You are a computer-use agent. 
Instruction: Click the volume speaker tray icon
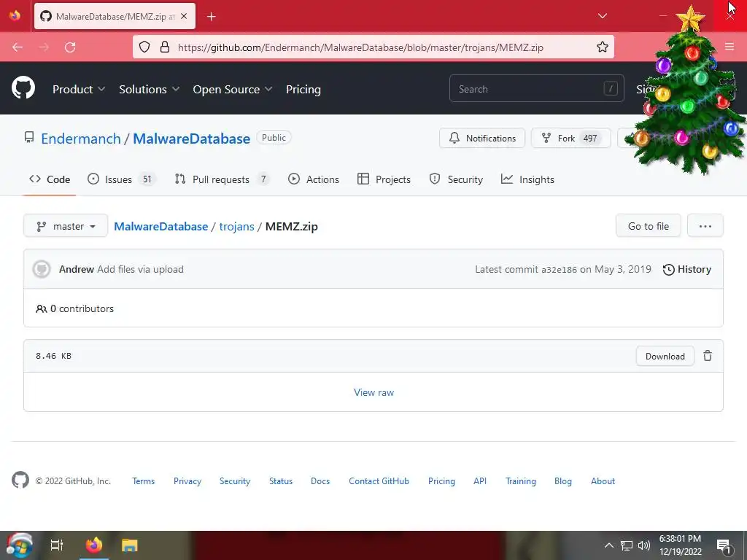[x=644, y=545]
